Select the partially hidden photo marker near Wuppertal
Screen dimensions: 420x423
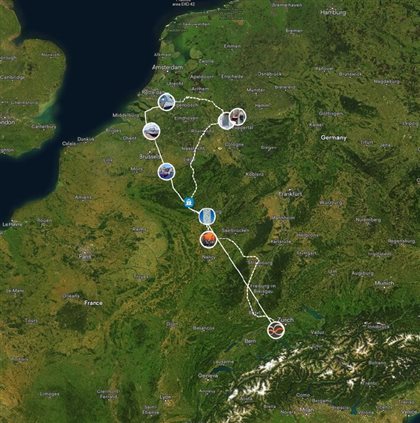225,121
